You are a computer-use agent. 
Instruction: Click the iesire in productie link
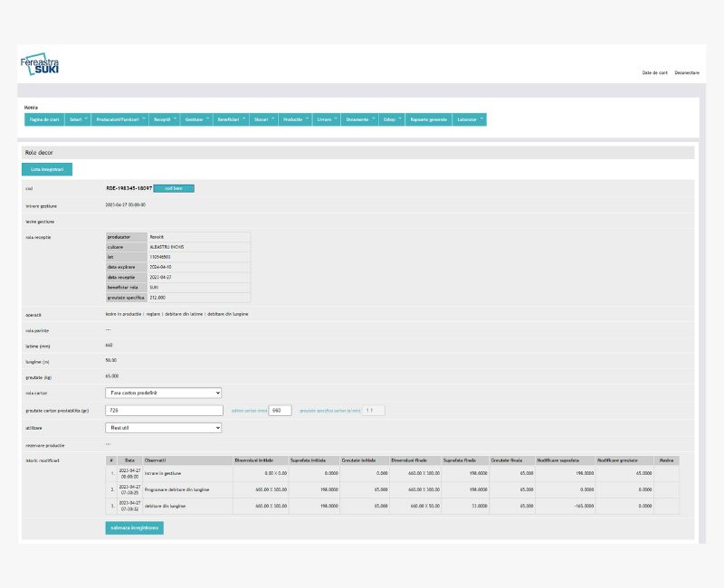click(124, 314)
